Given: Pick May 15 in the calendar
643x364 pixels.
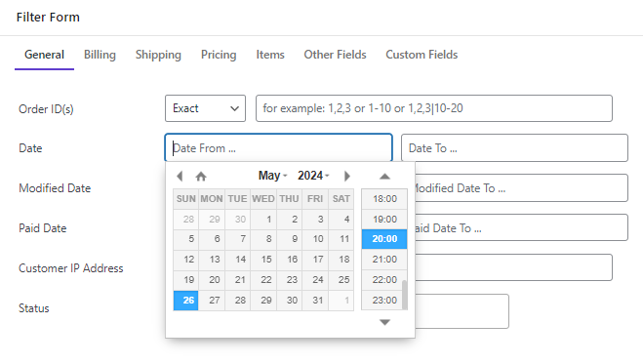Looking at the screenshot, I should tap(263, 260).
